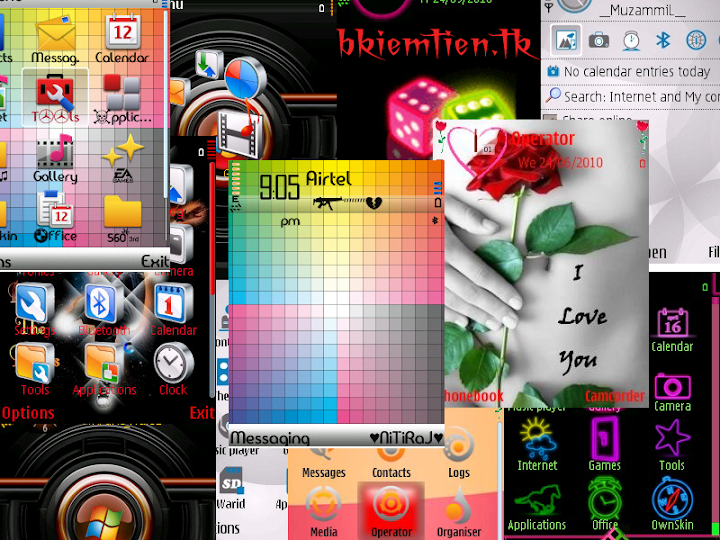The image size is (720, 540).
Task: Click the Windows logo orb
Action: click(x=105, y=521)
